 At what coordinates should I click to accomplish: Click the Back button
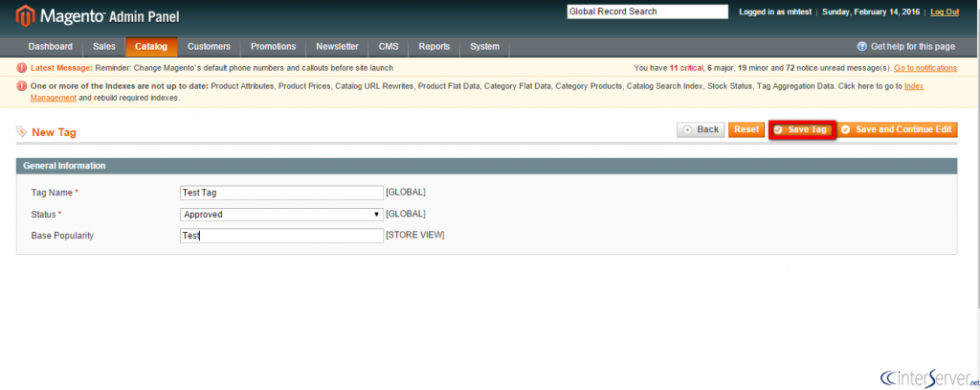pos(701,129)
